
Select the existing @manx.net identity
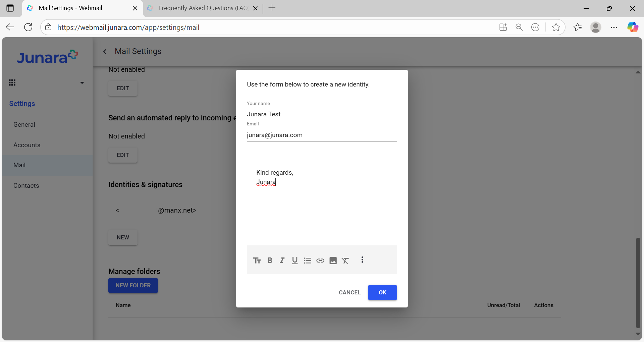[156, 210]
